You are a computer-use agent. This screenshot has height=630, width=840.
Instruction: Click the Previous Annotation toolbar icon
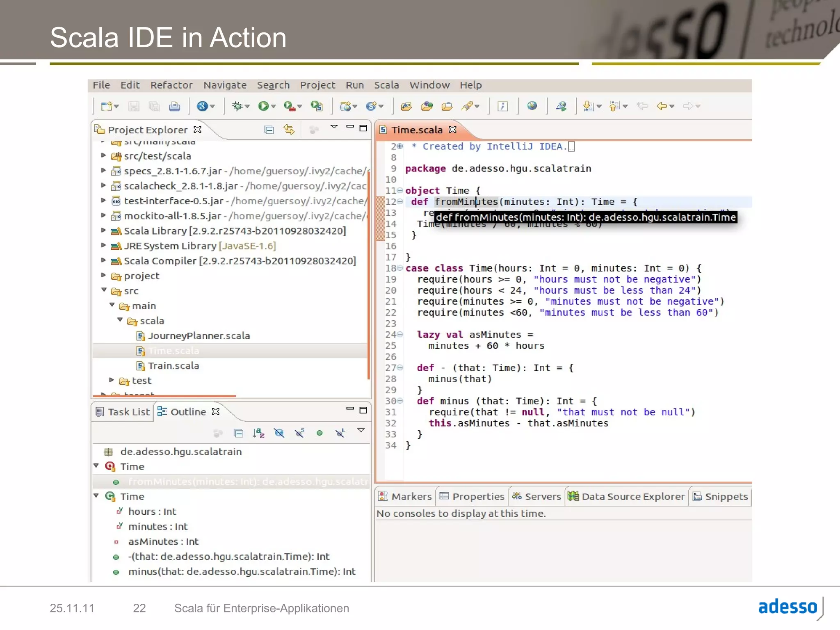coord(614,106)
